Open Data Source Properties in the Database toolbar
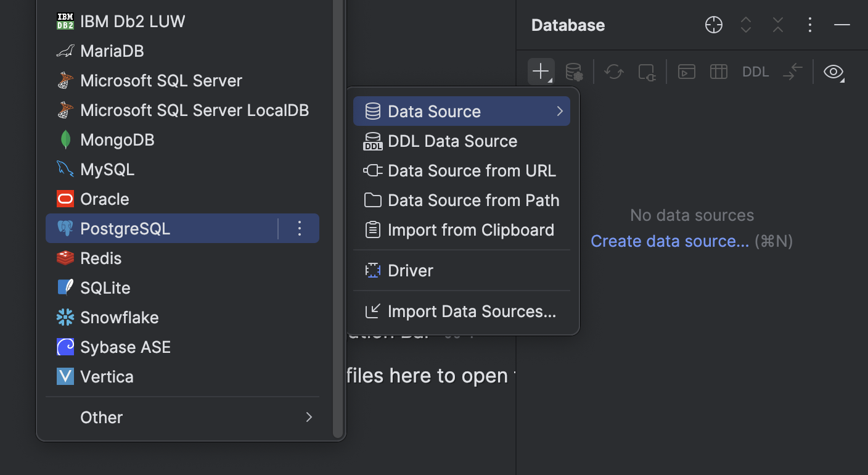This screenshot has height=475, width=868. pos(573,72)
